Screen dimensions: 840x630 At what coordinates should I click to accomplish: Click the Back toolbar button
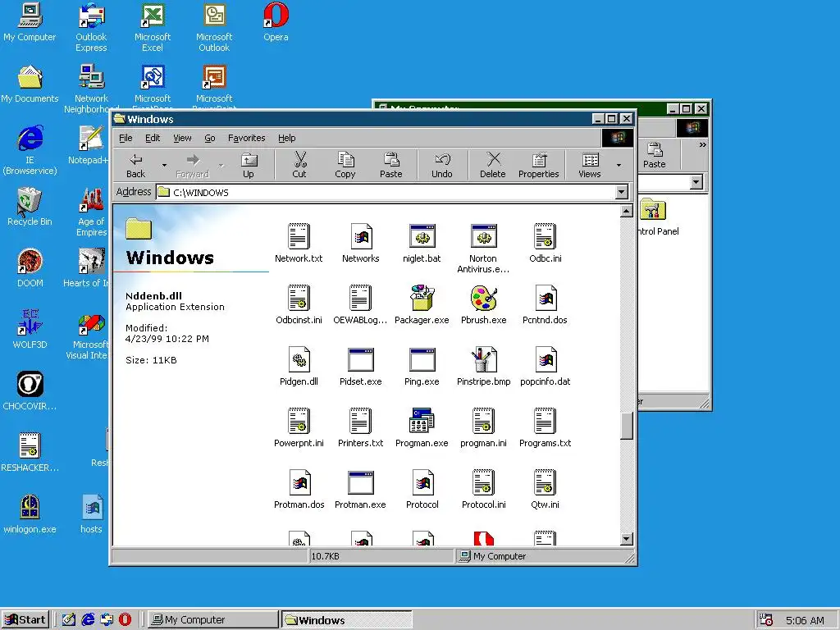point(136,165)
